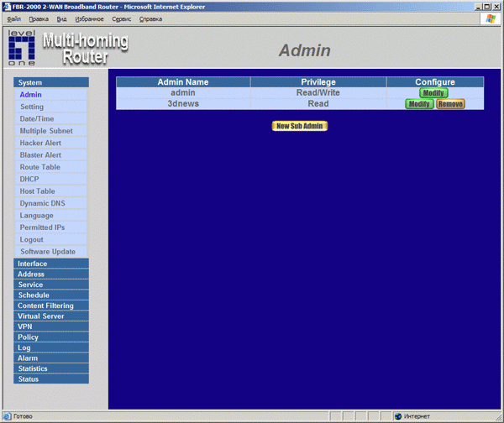Open the Setting page link
This screenshot has height=423, width=504.
coord(32,107)
